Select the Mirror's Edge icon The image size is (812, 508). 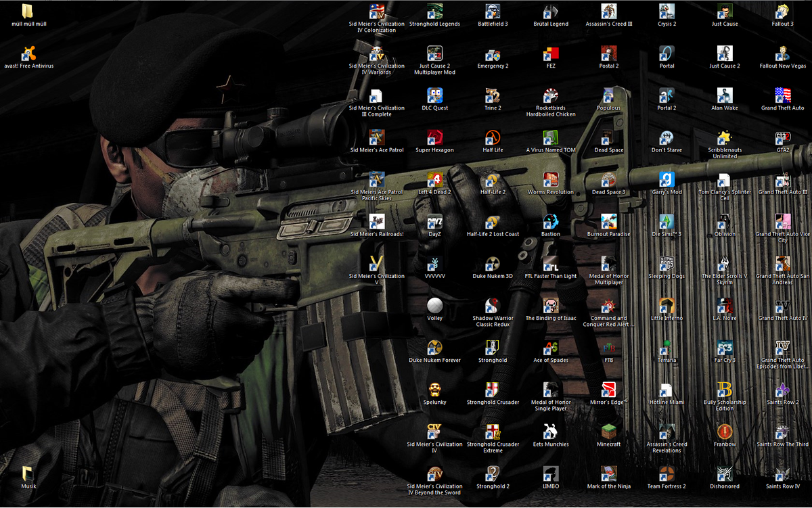click(x=609, y=390)
